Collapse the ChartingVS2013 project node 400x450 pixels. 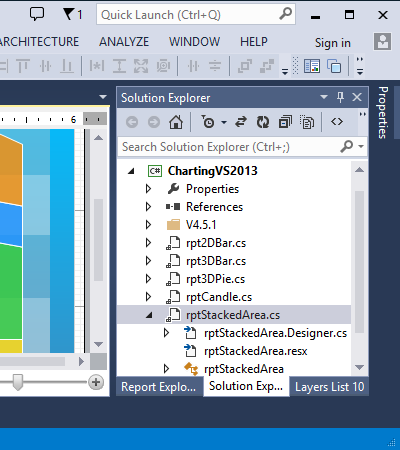pyautogui.click(x=132, y=171)
